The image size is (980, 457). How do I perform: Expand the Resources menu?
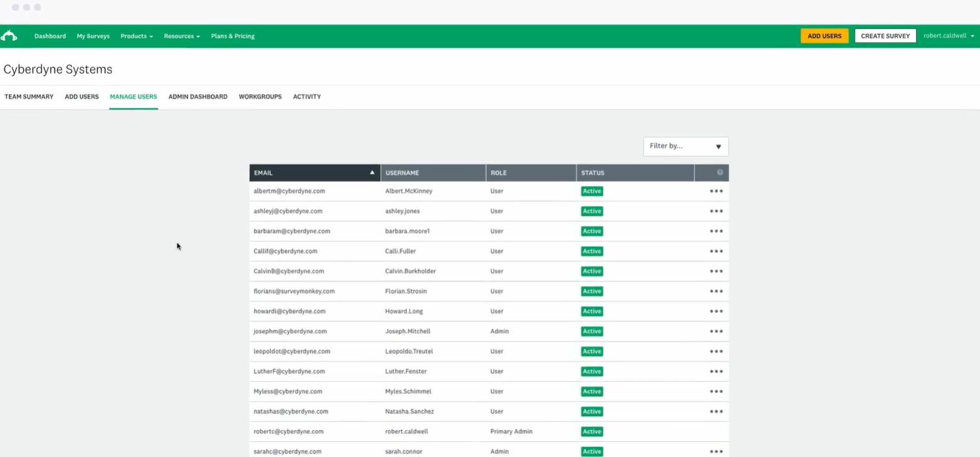(181, 36)
